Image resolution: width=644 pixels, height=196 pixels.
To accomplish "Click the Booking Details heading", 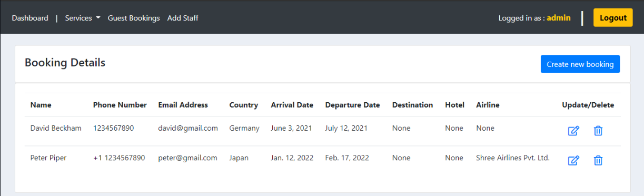I will coord(65,63).
